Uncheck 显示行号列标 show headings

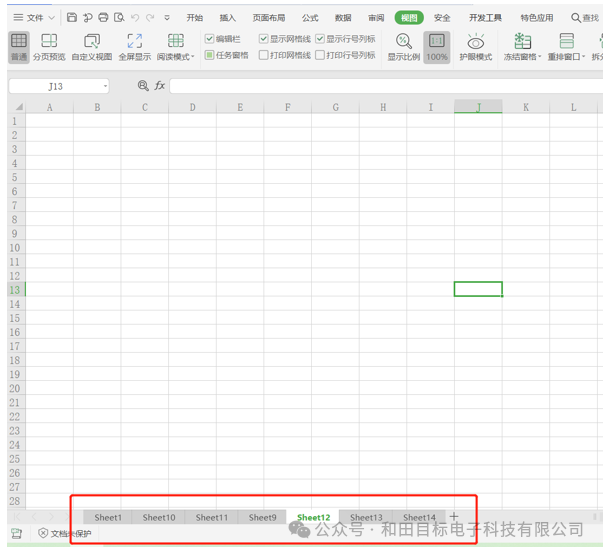[320, 38]
